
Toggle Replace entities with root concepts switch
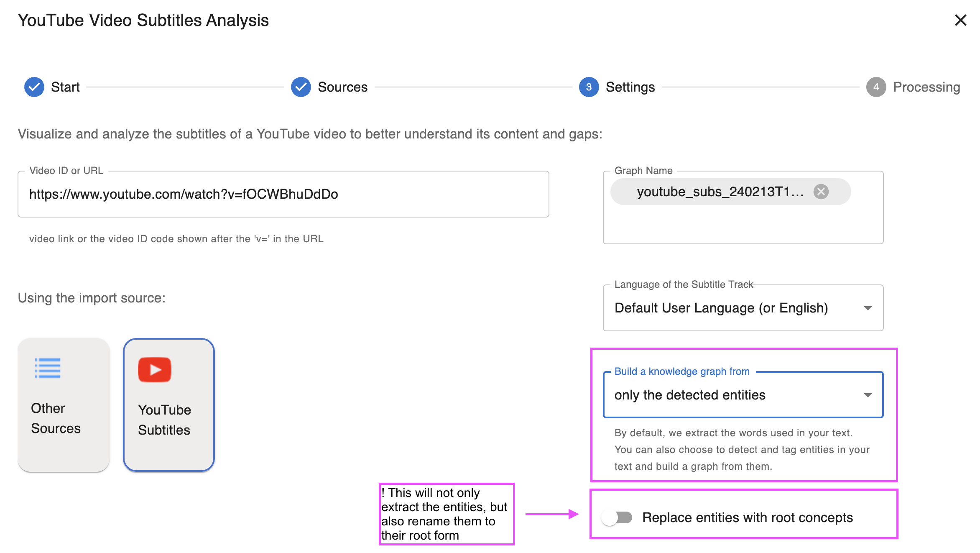[617, 517]
